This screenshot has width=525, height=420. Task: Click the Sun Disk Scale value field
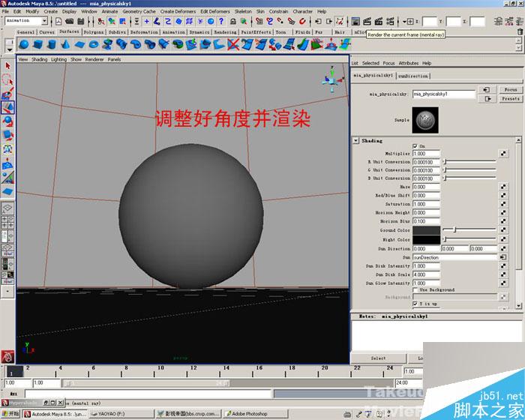(426, 274)
